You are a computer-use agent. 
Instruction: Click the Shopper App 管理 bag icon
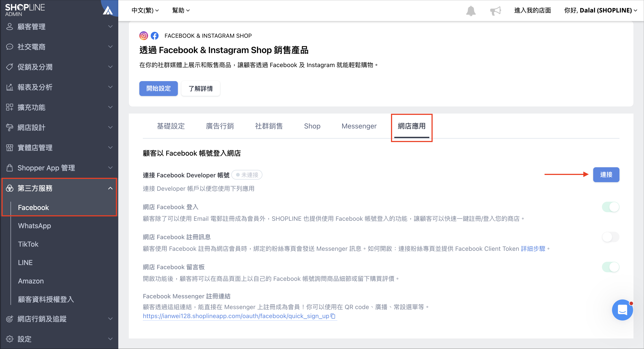[9, 168]
